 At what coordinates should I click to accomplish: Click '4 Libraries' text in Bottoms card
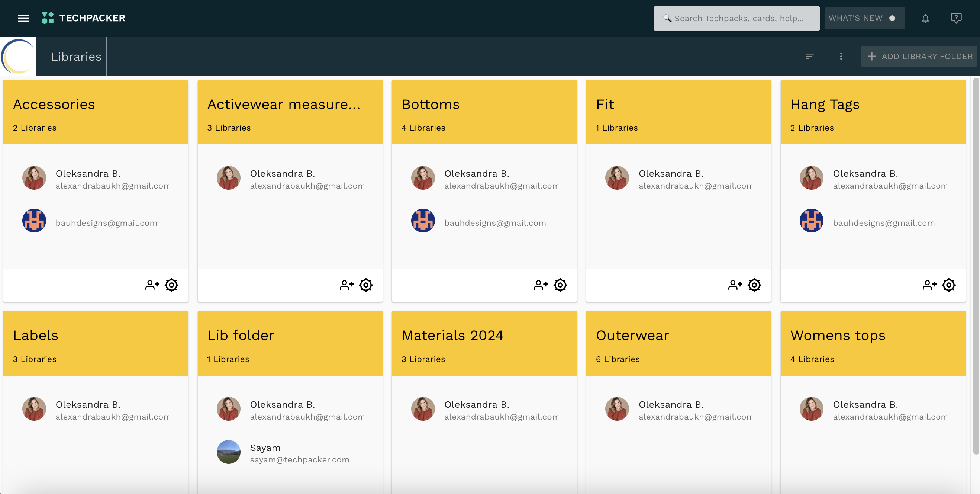pyautogui.click(x=423, y=128)
